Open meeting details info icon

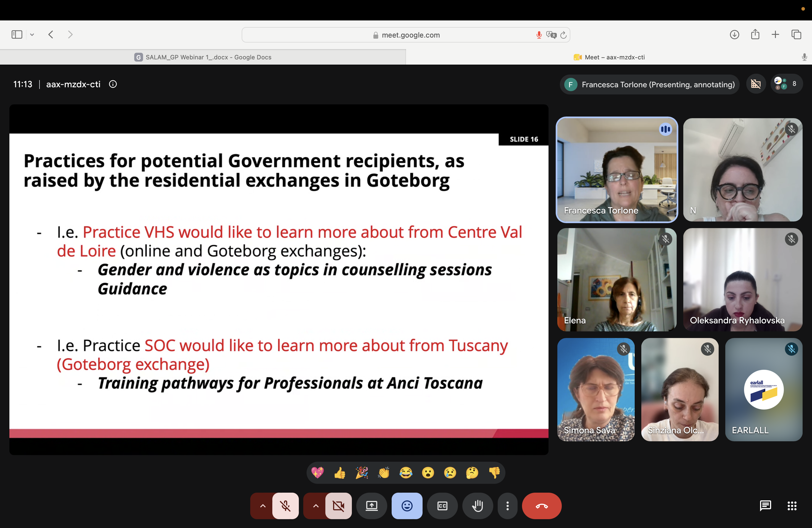tap(113, 84)
